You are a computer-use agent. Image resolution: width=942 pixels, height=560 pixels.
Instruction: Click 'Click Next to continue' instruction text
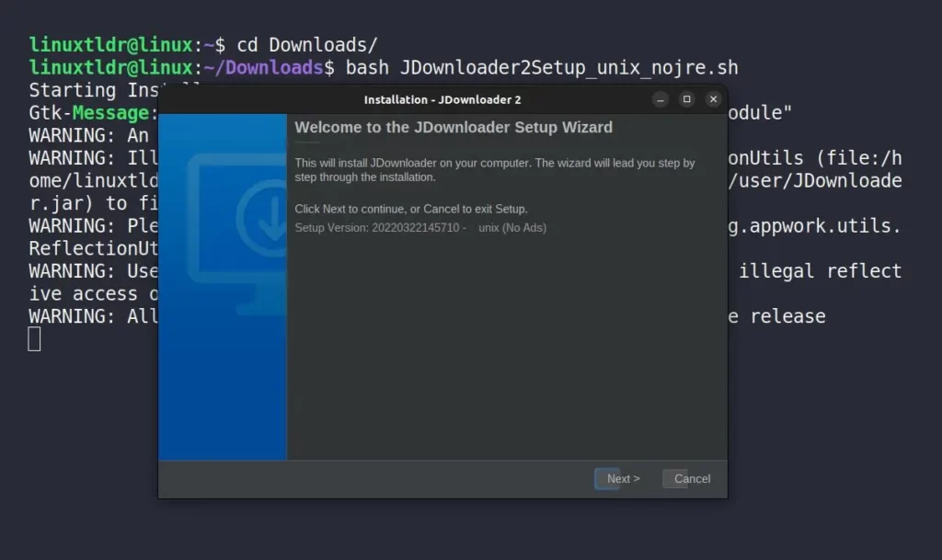click(411, 209)
